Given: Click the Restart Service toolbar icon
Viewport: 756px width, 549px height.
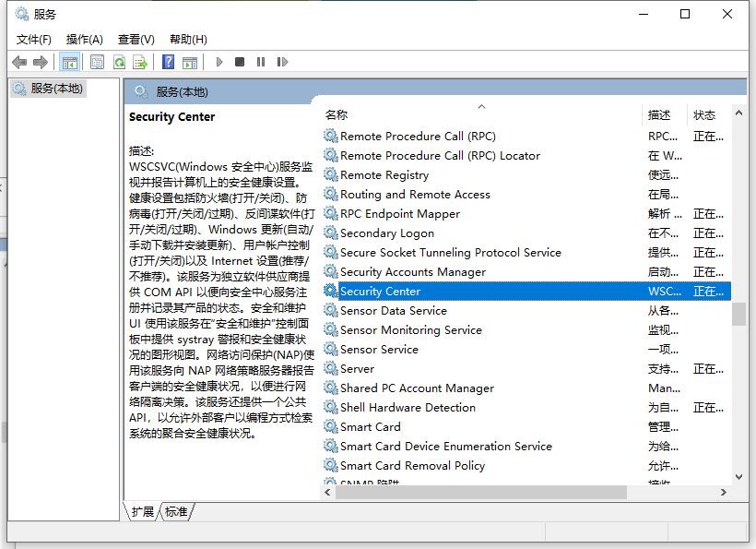Looking at the screenshot, I should point(283,61).
